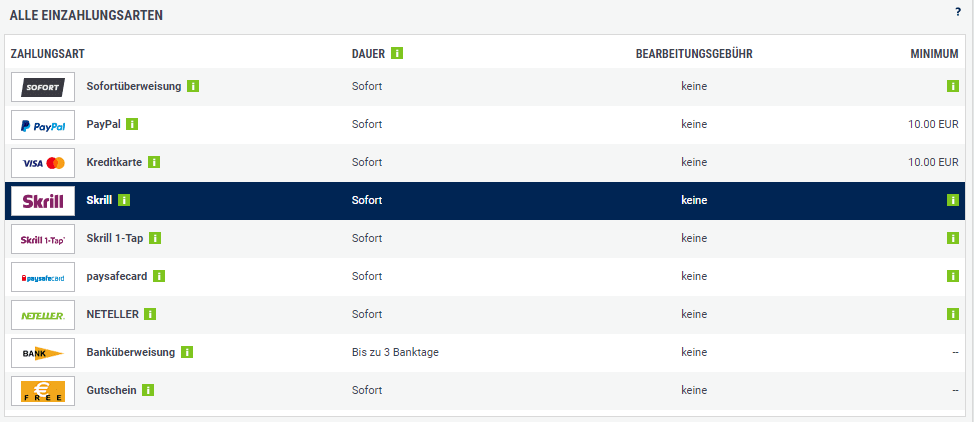Click the Skrill 1-Tap logo

point(43,239)
